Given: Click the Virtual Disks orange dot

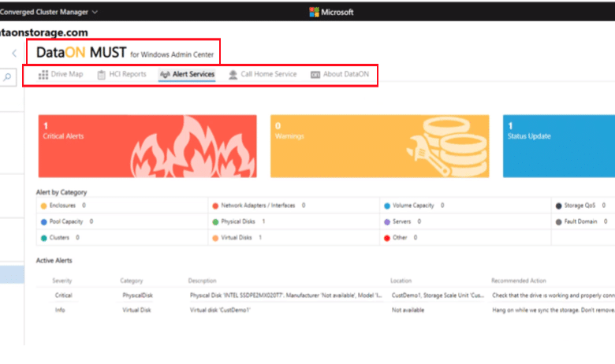Looking at the screenshot, I should [215, 238].
